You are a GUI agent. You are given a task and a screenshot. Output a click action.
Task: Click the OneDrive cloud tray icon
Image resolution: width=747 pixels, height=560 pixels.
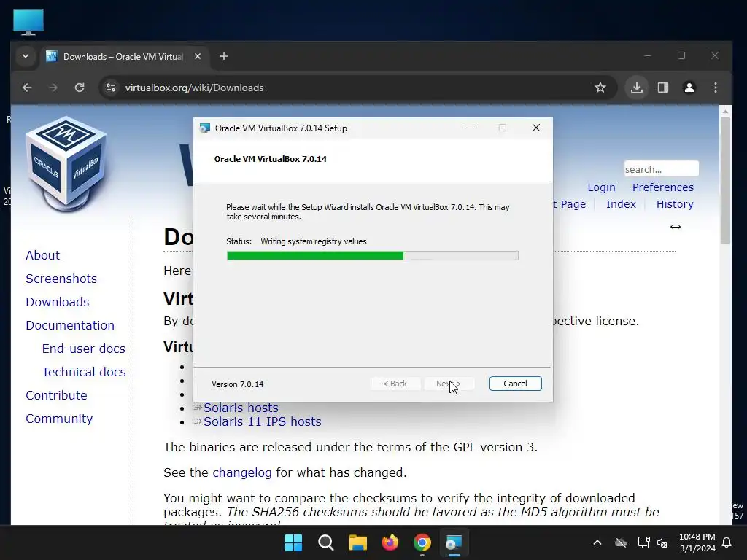621,542
